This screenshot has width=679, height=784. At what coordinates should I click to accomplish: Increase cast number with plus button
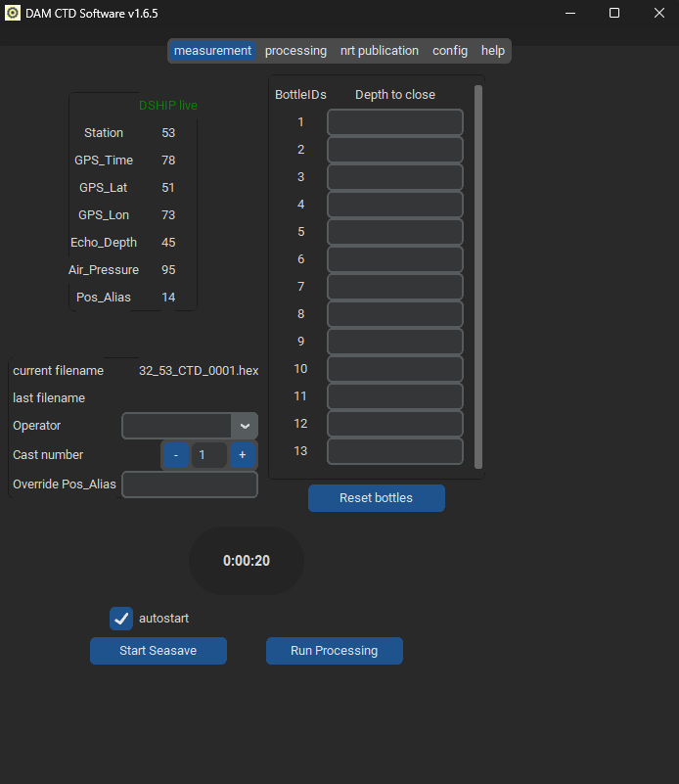[x=243, y=455]
